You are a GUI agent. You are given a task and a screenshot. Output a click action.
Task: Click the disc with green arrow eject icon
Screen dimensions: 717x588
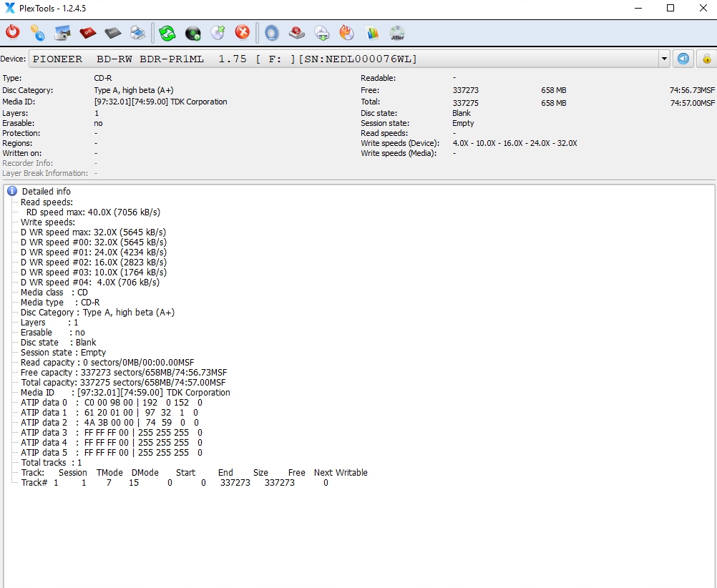coord(218,32)
